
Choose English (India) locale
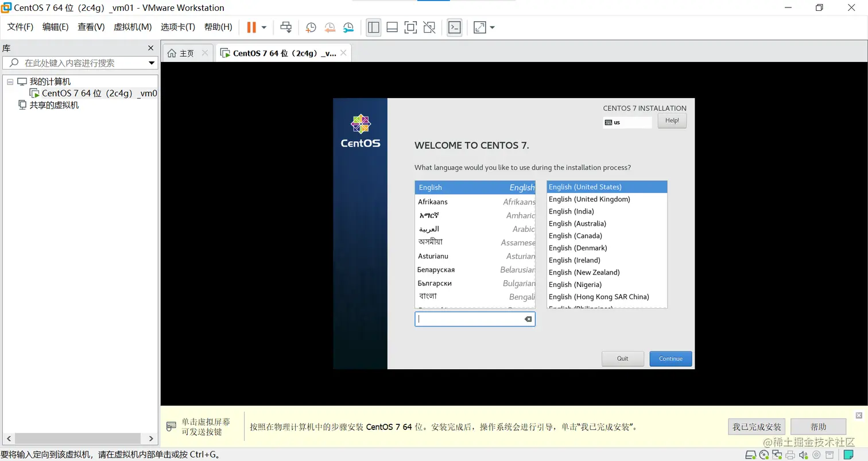pos(607,211)
